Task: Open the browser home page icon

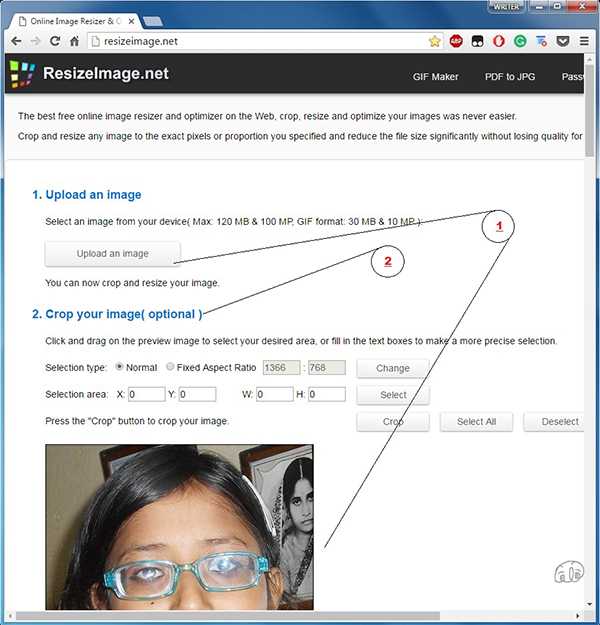Action: click(x=74, y=41)
